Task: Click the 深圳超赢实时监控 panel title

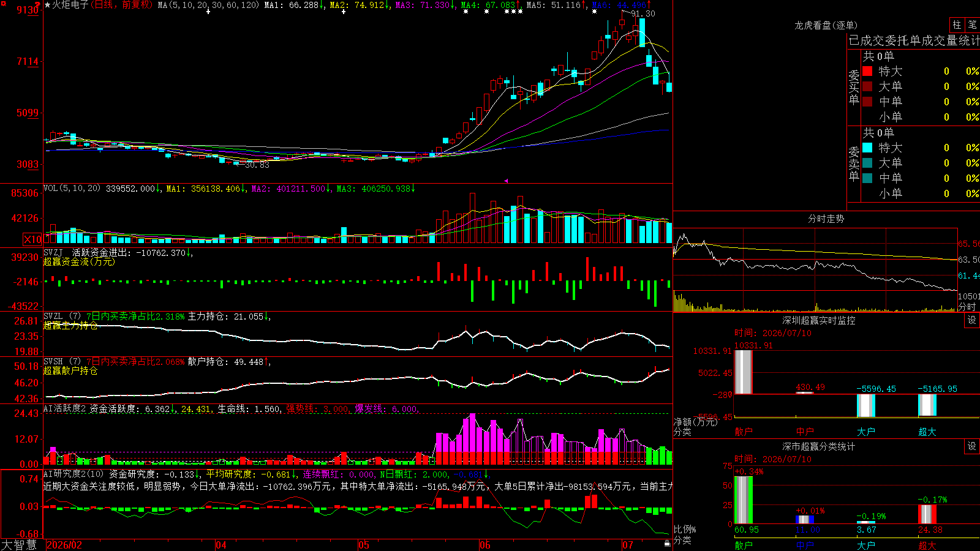Action: 819,320
